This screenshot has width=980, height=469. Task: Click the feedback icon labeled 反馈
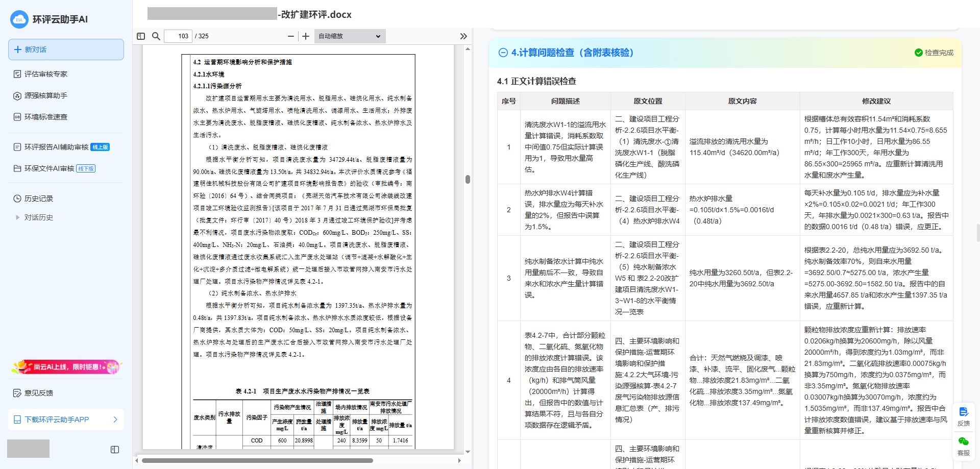point(963,416)
